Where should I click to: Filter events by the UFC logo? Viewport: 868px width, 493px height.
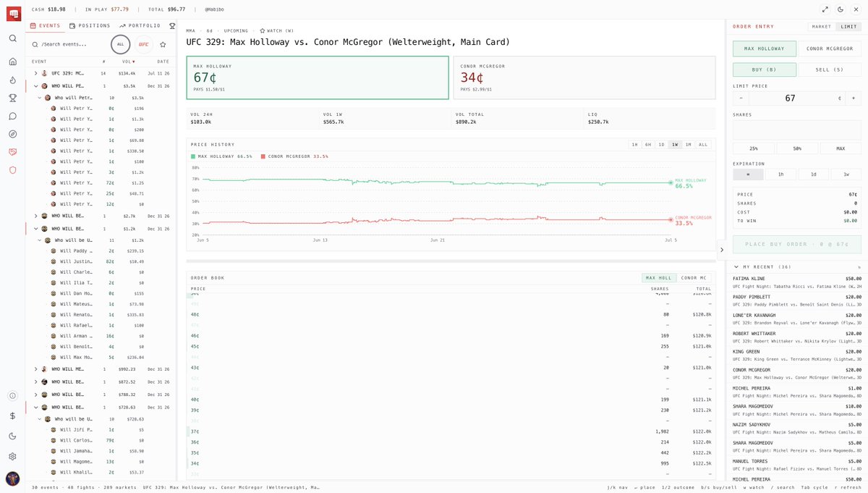click(x=143, y=44)
